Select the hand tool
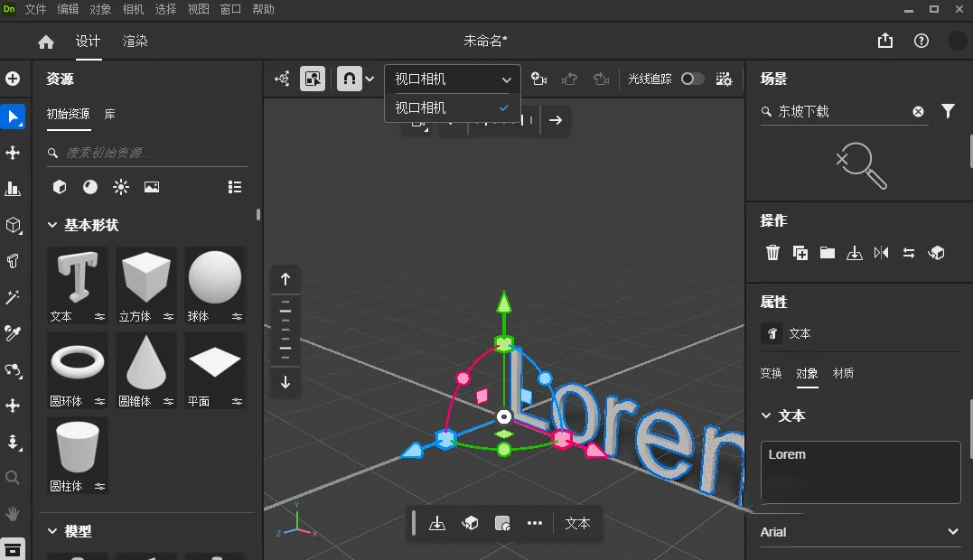This screenshot has height=560, width=973. point(13,514)
